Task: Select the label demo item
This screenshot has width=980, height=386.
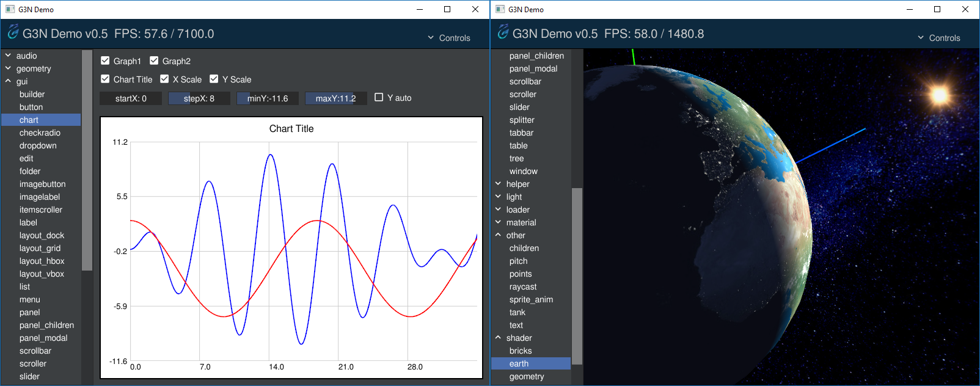Action: coord(41,222)
